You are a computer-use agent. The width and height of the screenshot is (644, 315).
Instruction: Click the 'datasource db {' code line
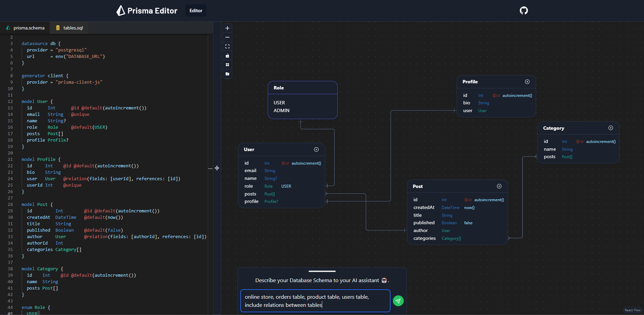coord(41,44)
